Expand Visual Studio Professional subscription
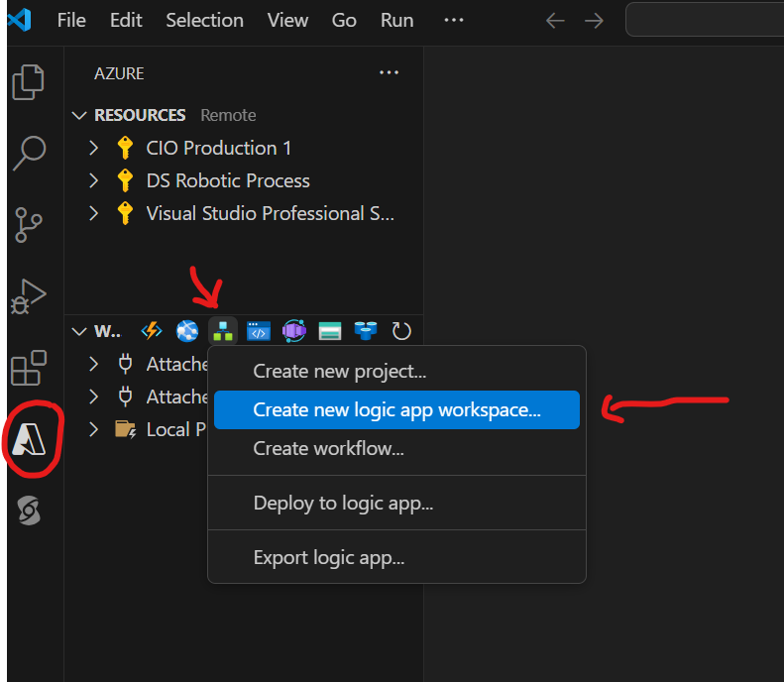Image resolution: width=784 pixels, height=682 pixels. coord(93,213)
